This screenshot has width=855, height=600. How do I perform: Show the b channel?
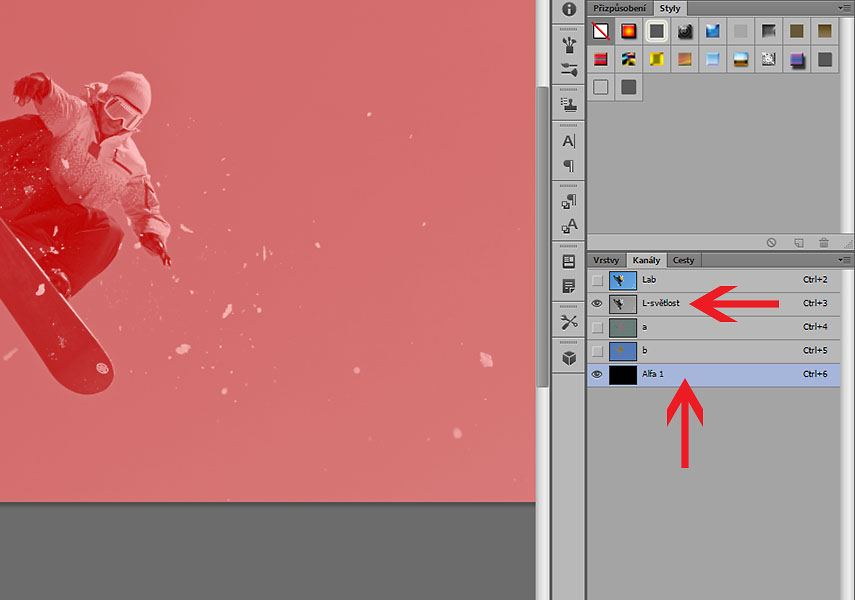(598, 351)
